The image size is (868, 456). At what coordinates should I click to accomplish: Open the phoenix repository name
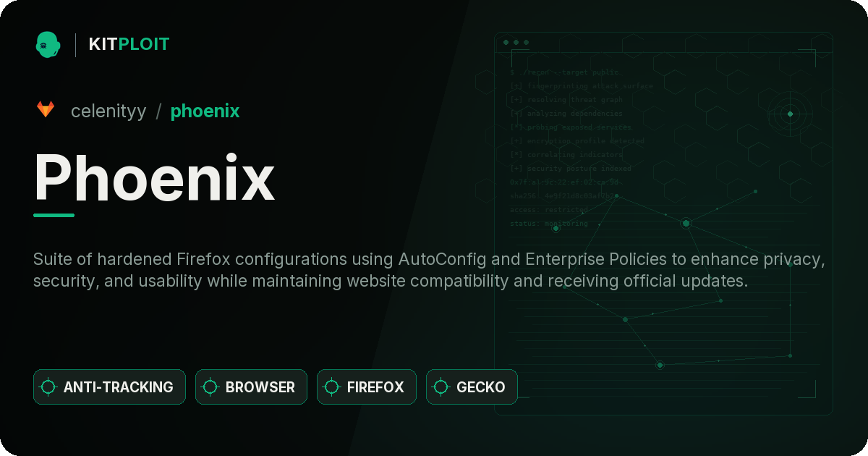tap(205, 111)
